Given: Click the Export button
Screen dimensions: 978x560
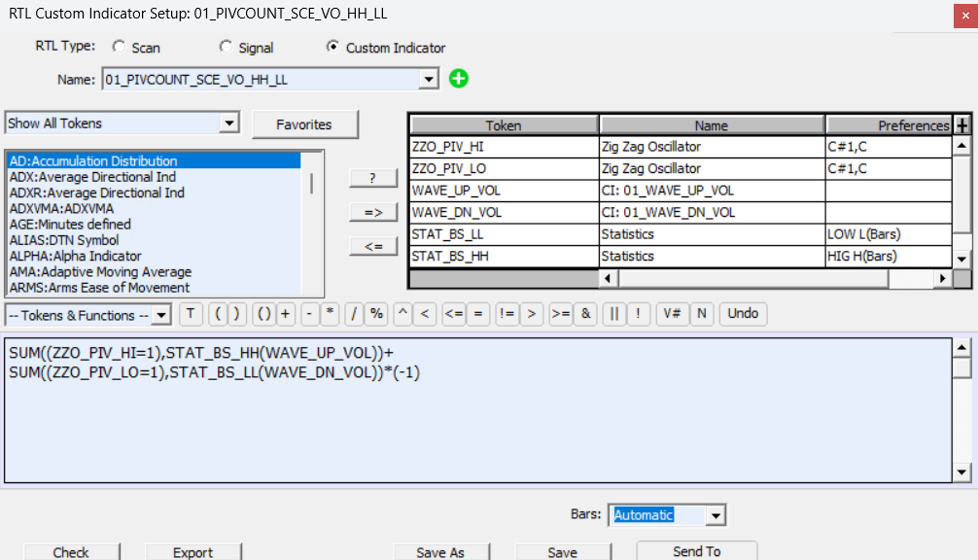Looking at the screenshot, I should (x=192, y=552).
